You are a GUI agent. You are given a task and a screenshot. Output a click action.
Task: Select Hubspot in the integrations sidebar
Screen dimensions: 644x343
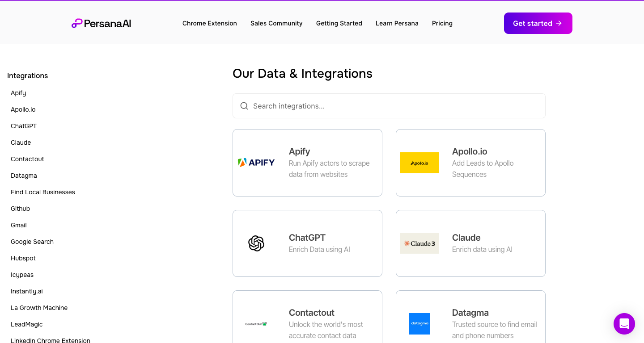pos(23,258)
